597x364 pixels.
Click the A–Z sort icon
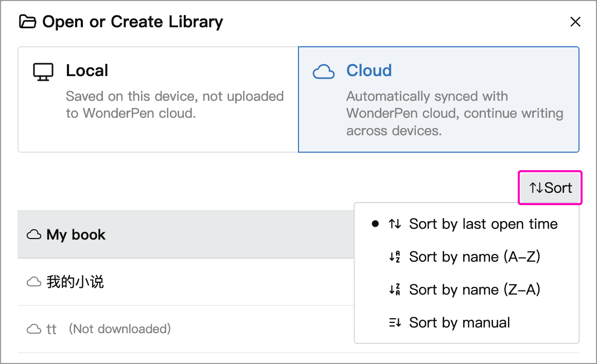[395, 257]
